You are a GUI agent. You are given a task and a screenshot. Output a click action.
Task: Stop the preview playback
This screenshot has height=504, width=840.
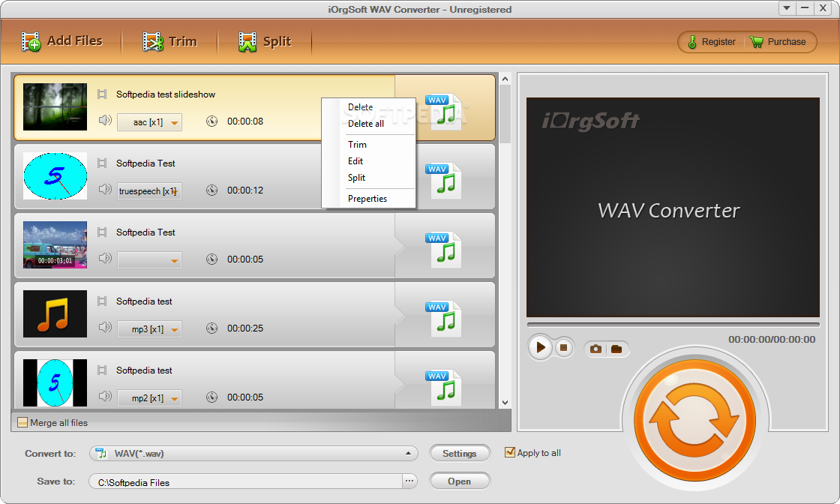click(x=563, y=347)
